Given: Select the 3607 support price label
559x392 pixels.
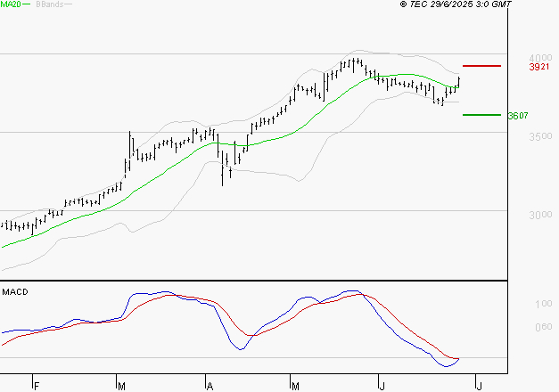Looking at the screenshot, I should coord(518,116).
